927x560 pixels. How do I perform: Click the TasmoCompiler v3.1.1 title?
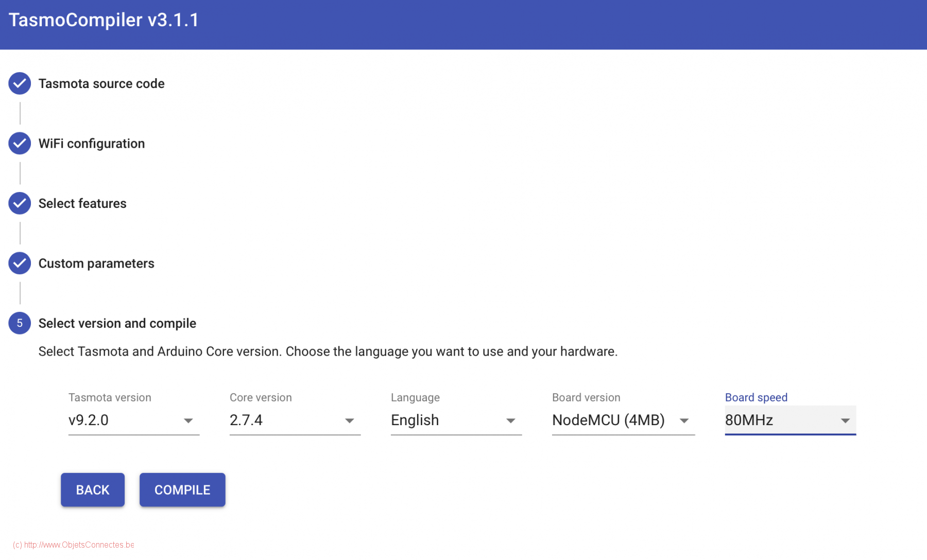[104, 20]
